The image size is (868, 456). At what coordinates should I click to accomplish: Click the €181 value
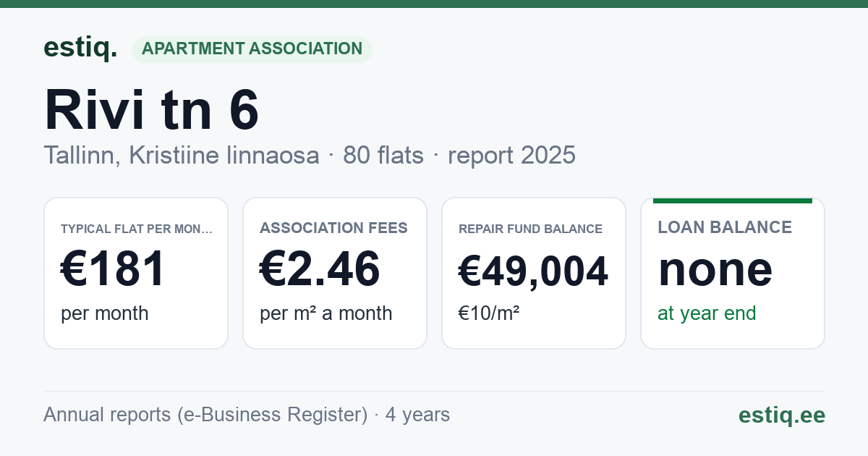114,269
